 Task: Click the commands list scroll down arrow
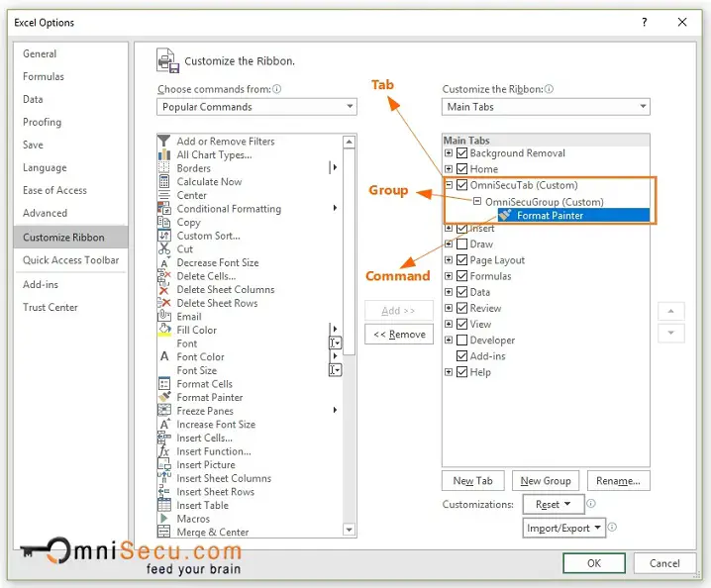click(349, 530)
